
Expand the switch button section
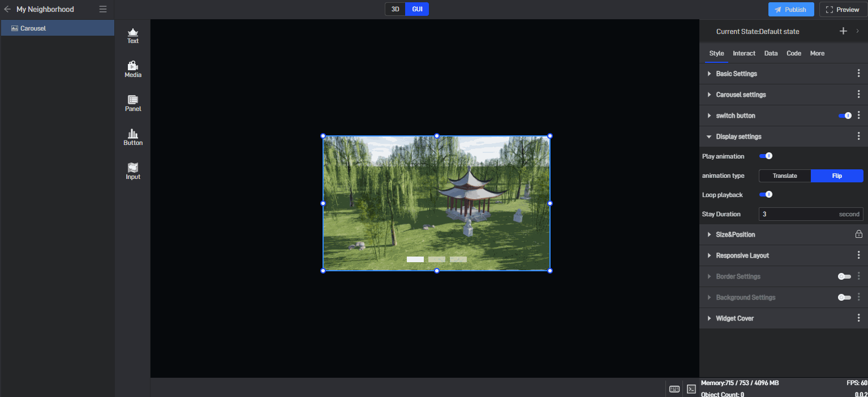click(709, 116)
